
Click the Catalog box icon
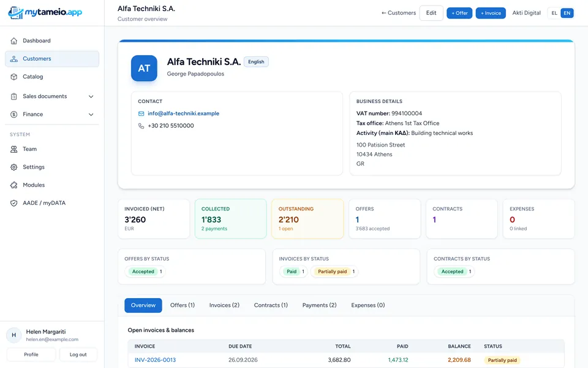(x=14, y=77)
